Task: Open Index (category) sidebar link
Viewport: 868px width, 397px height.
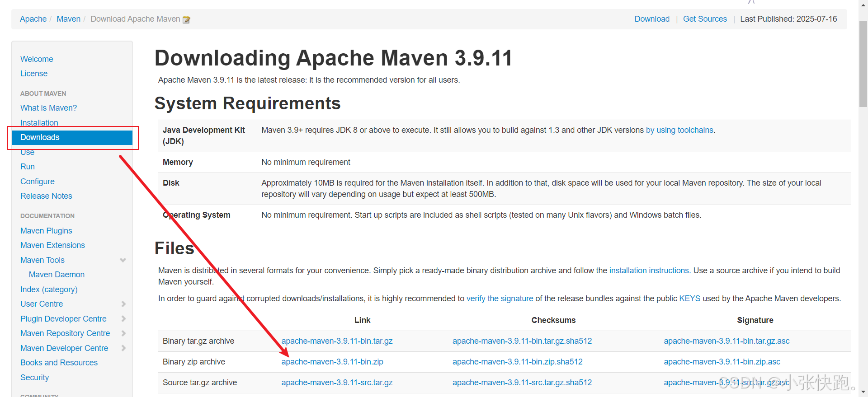Action: (49, 290)
